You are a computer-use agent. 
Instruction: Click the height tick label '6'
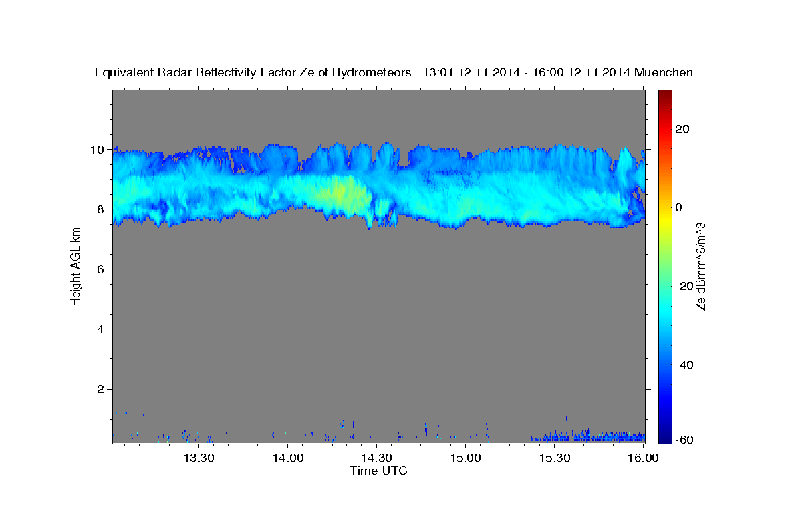pos(100,269)
